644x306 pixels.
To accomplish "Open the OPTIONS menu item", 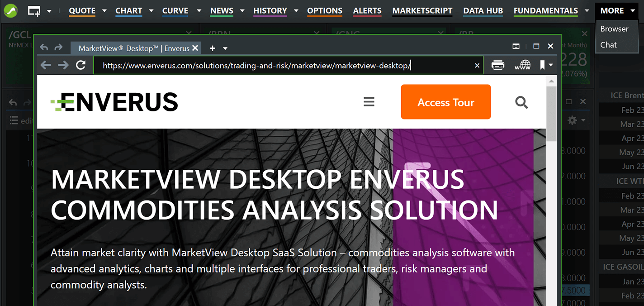I will (x=325, y=11).
